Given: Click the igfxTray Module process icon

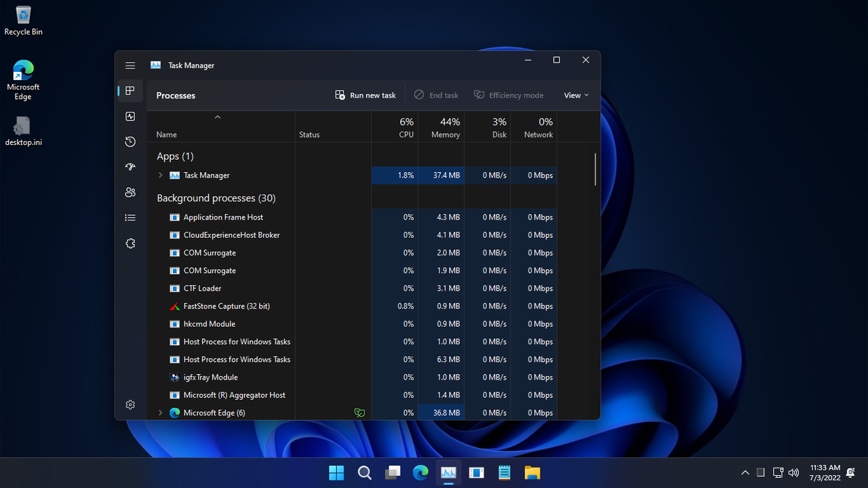Looking at the screenshot, I should (x=174, y=378).
